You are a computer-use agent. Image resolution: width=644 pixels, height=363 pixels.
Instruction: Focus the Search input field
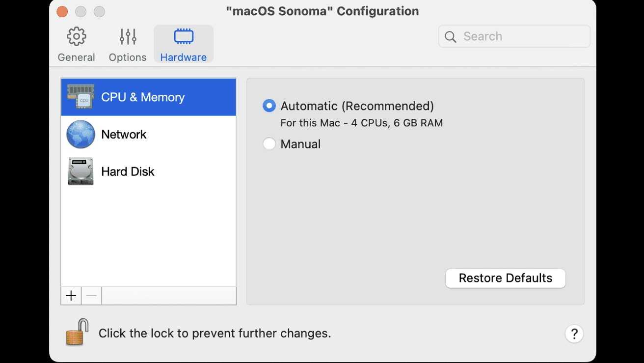point(514,36)
